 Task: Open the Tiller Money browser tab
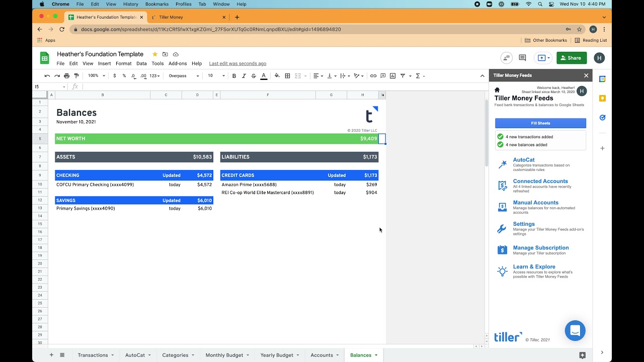click(189, 17)
